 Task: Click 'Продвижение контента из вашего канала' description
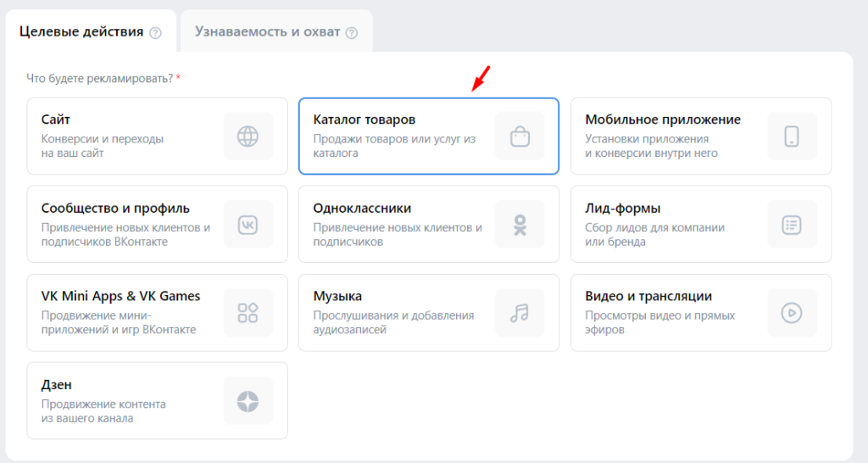click(103, 411)
